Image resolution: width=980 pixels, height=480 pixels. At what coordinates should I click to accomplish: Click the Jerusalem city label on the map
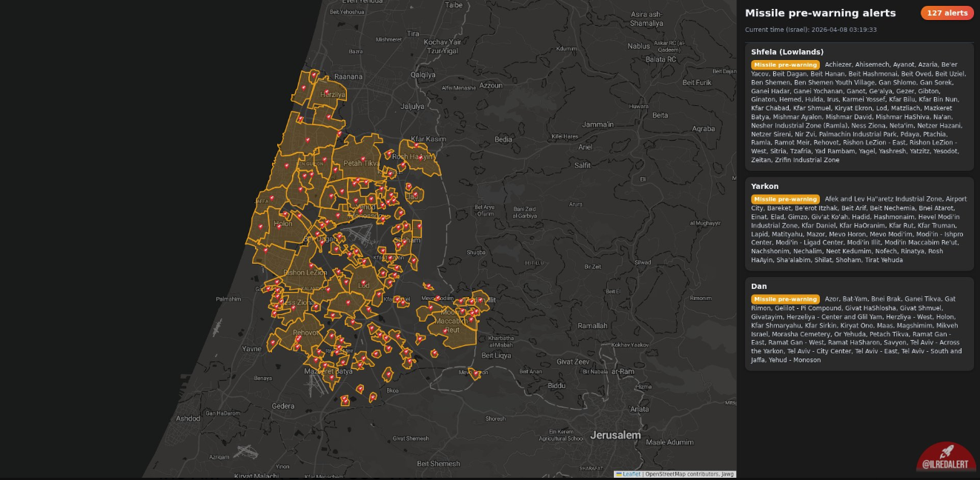coord(615,435)
